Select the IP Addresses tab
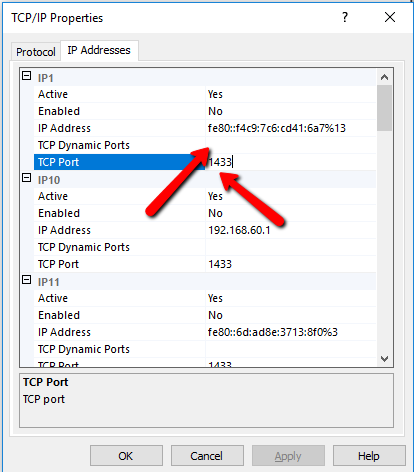Viewport: 414px width, 472px height. tap(99, 50)
